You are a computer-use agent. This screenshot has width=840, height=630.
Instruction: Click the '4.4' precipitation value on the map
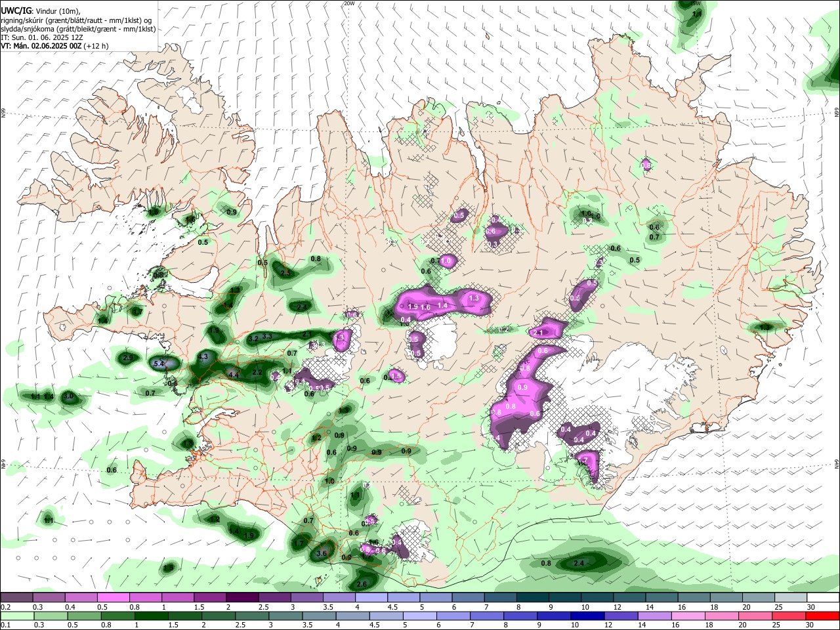[x=233, y=374]
